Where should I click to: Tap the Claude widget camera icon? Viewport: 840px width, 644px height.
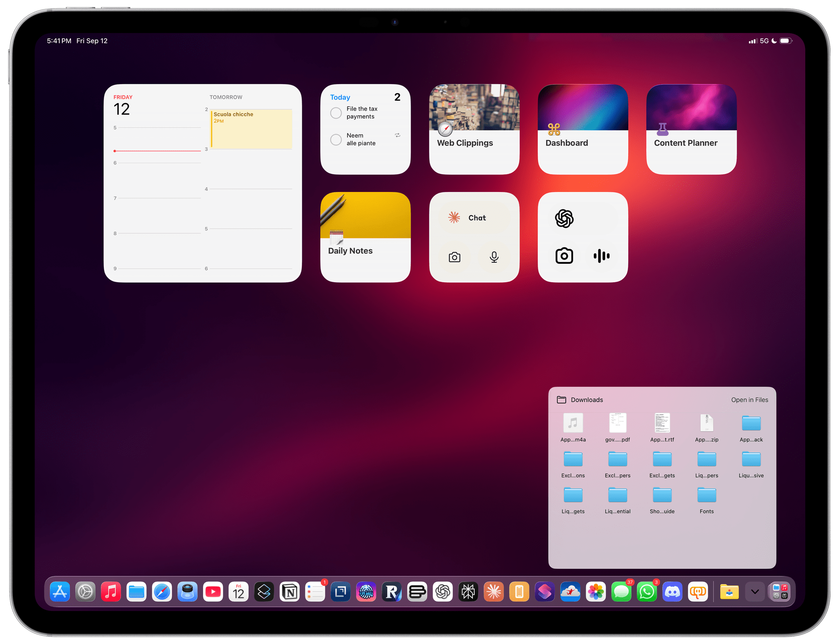[454, 257]
